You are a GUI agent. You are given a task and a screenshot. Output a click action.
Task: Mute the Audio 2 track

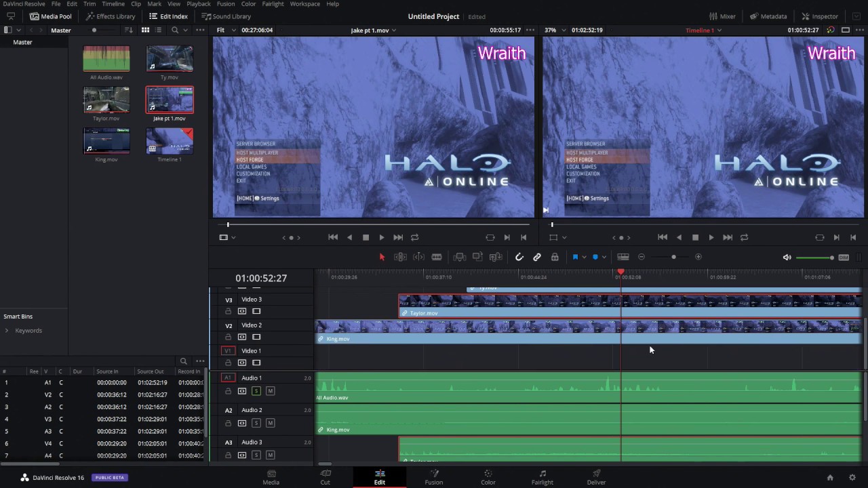point(270,423)
